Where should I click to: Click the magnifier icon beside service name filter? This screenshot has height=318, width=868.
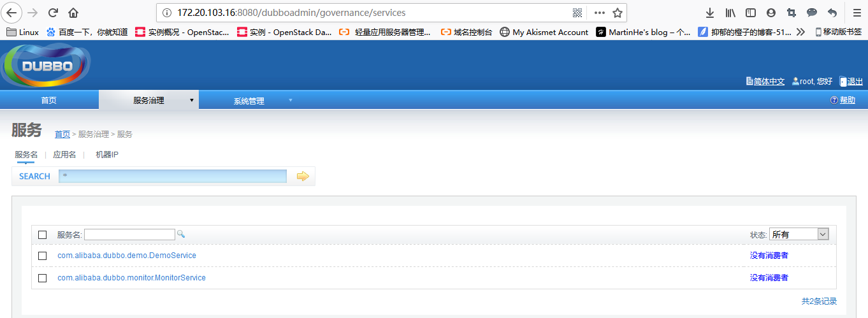point(181,235)
